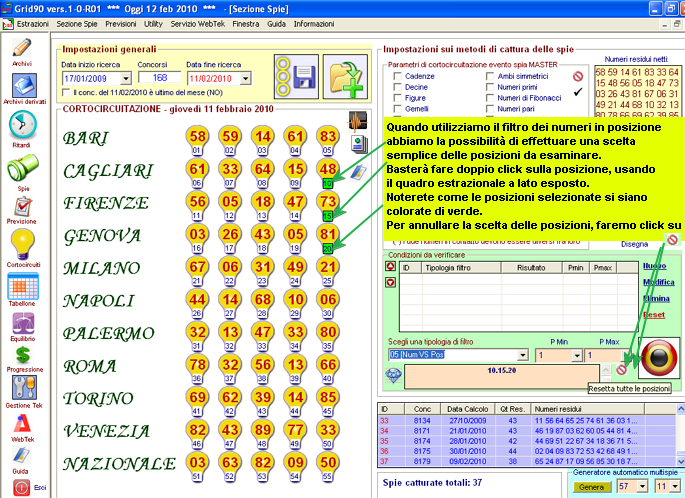This screenshot has width=685, height=498.
Task: Enable the Decine checkbox
Action: pyautogui.click(x=398, y=87)
